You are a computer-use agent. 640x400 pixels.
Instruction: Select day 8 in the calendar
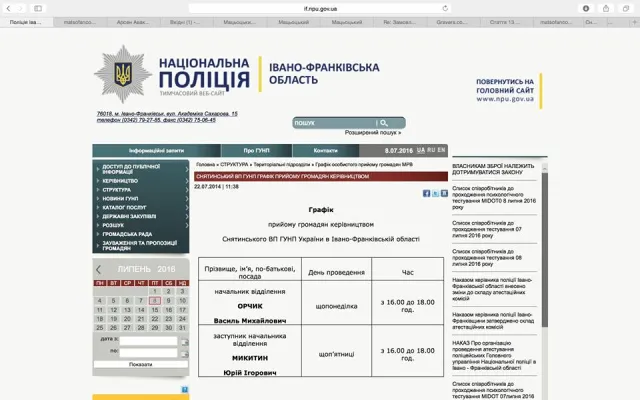click(x=155, y=301)
